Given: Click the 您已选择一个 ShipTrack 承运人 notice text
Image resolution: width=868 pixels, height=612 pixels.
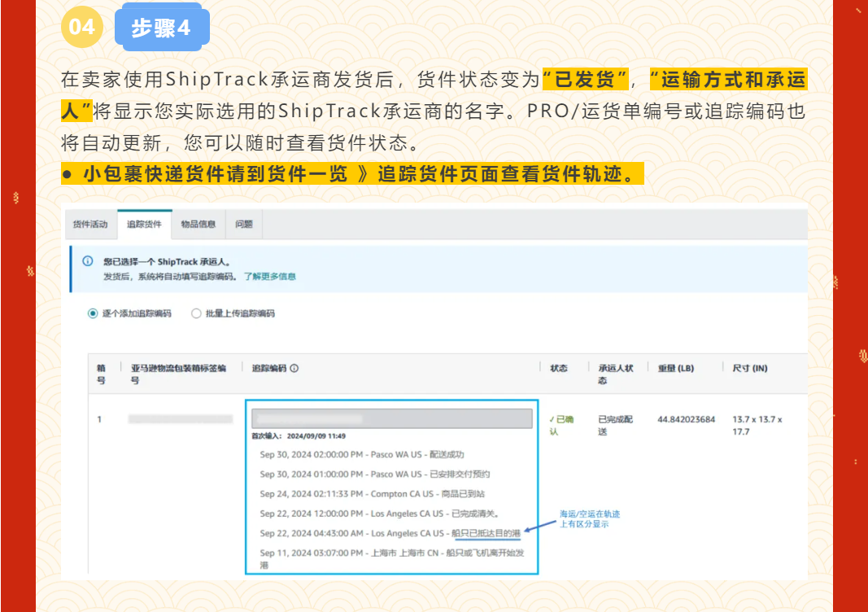Looking at the screenshot, I should point(167,261).
